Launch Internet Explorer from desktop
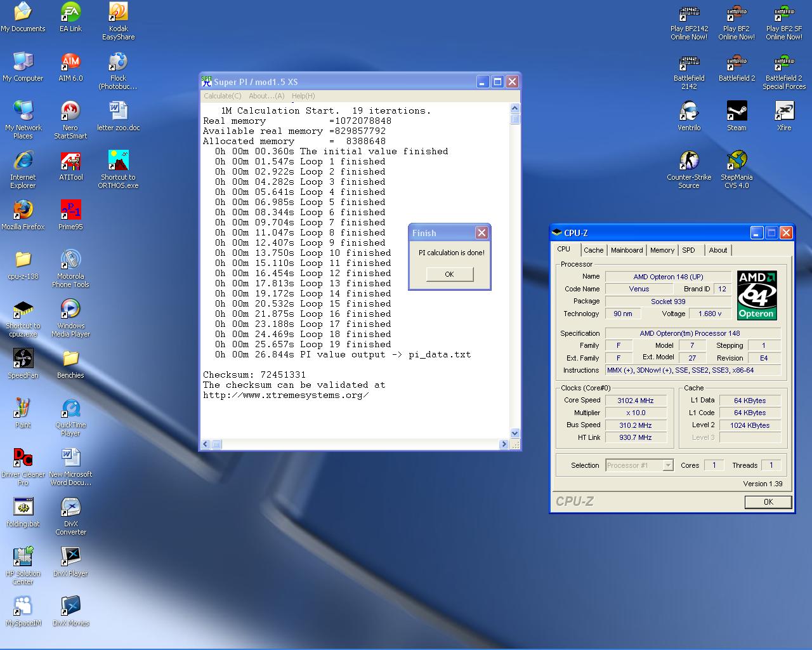Image resolution: width=812 pixels, height=650 pixels. pos(23,169)
